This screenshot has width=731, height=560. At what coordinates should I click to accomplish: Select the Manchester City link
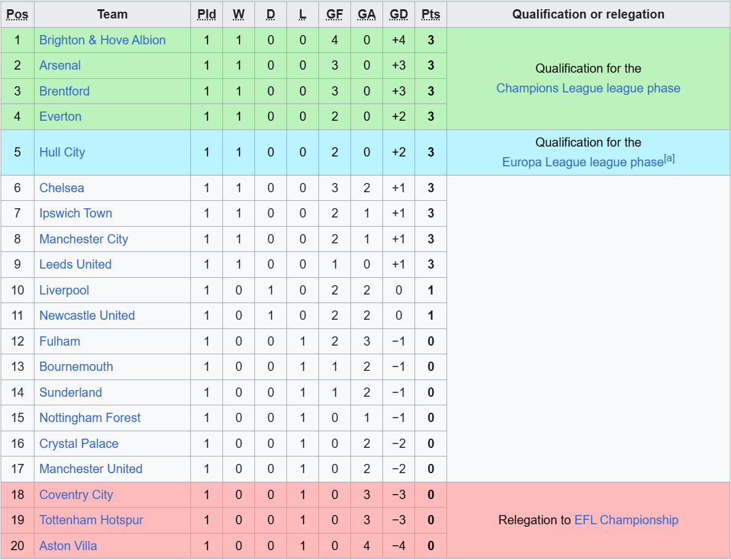[x=84, y=239]
